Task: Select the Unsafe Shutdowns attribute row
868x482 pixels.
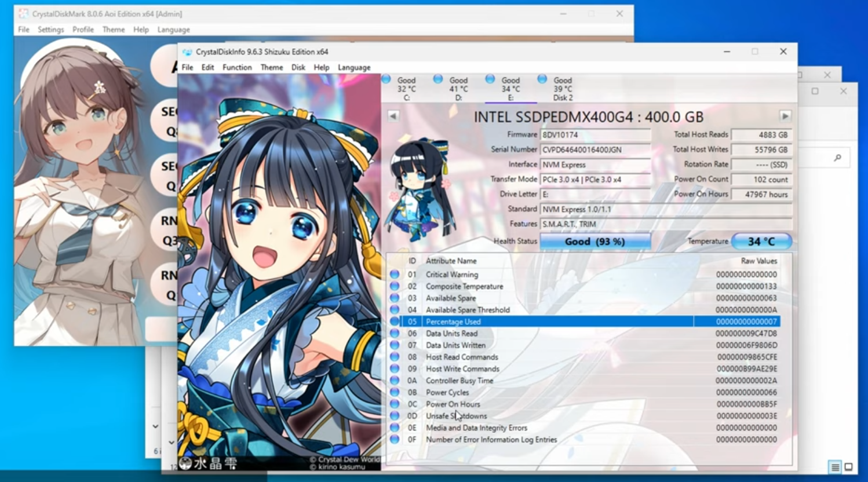Action: [583, 416]
